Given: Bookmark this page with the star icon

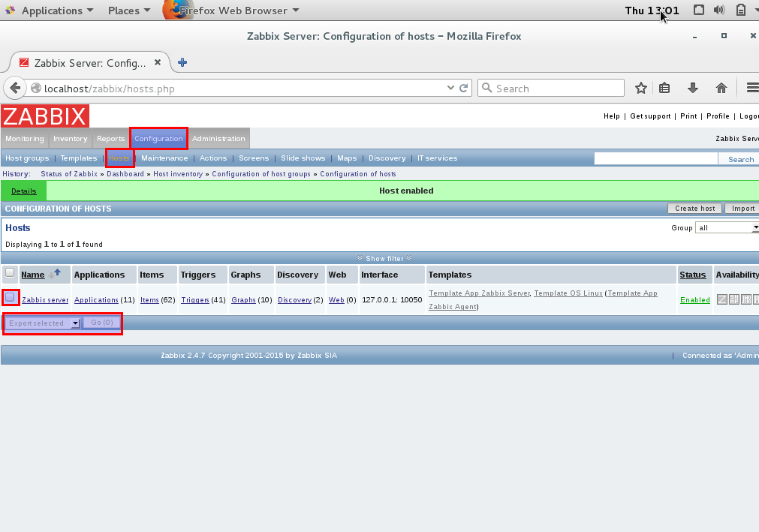Looking at the screenshot, I should (x=641, y=88).
